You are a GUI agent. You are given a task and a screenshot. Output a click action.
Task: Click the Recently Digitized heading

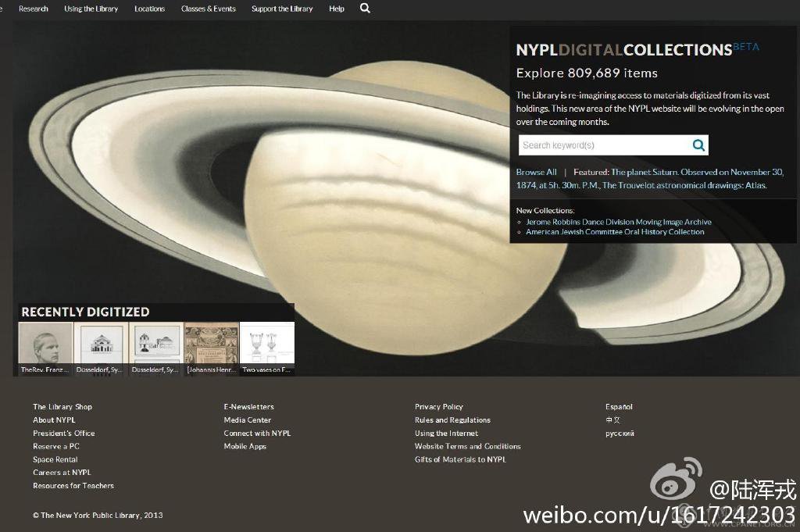point(85,312)
